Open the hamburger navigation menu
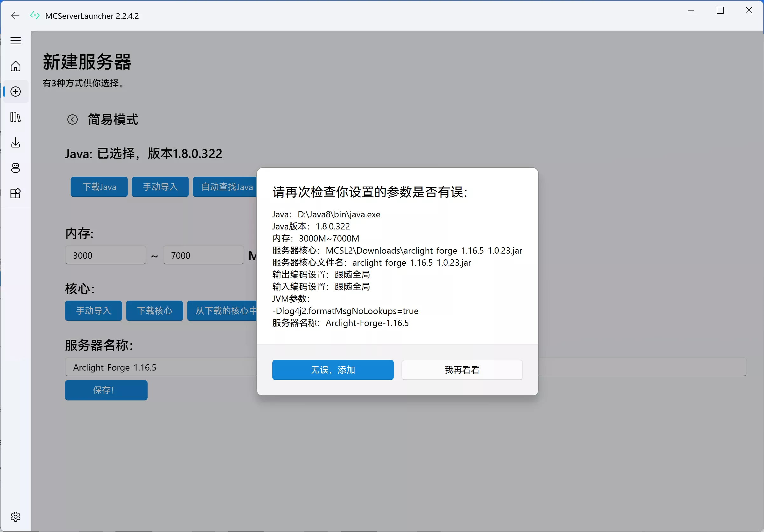 click(x=15, y=41)
